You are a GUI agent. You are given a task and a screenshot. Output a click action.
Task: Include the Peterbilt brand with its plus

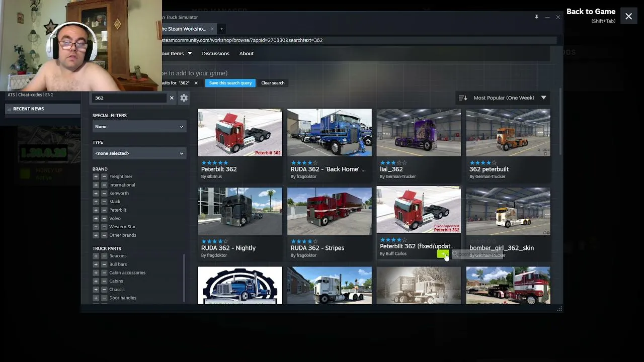pos(96,210)
